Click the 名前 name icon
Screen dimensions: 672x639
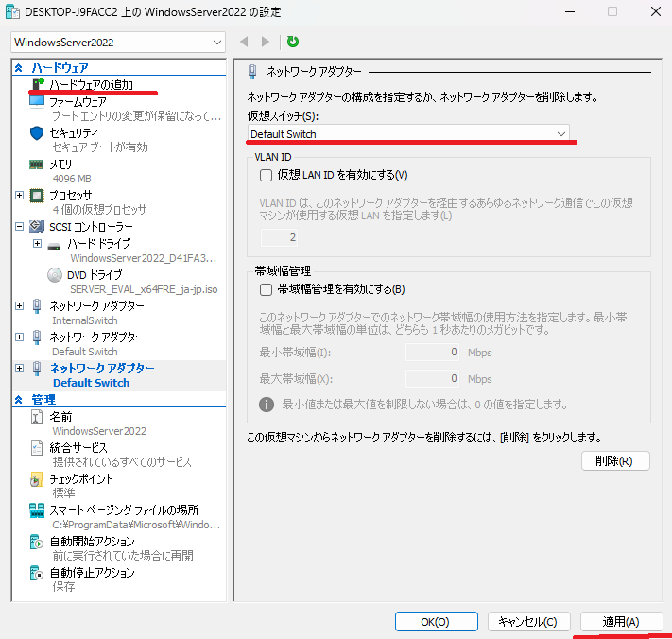pyautogui.click(x=37, y=417)
